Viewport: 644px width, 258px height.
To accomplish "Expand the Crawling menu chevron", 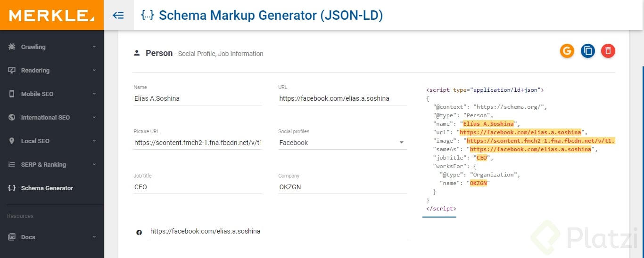I will (x=94, y=47).
